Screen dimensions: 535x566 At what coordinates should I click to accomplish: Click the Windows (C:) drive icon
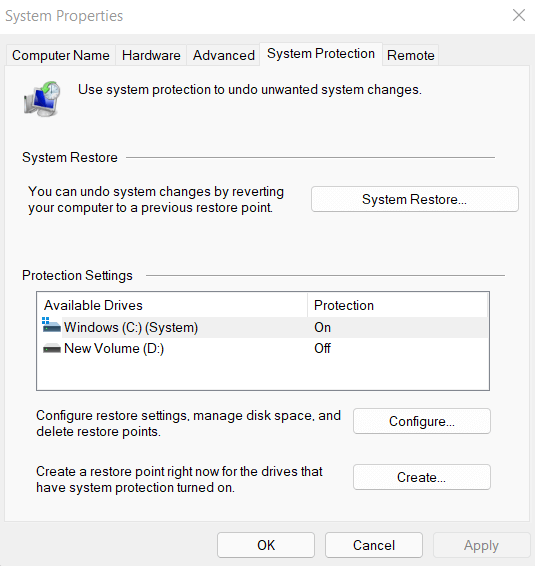(x=51, y=326)
